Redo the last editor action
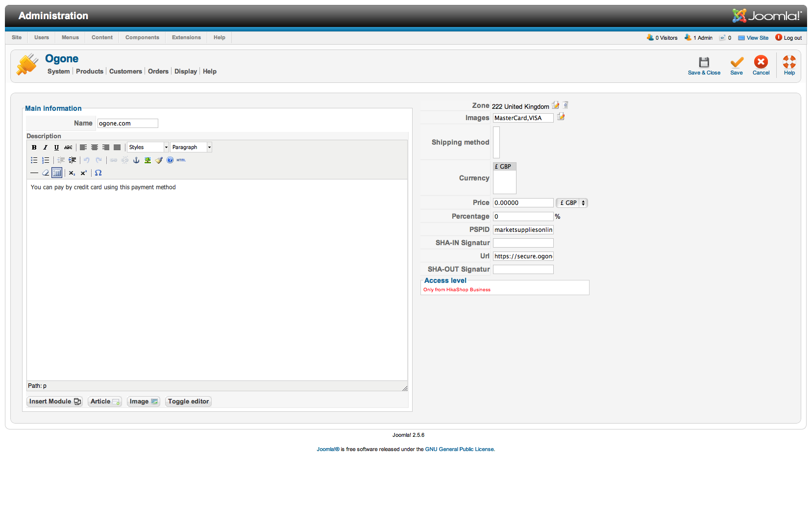The width and height of the screenshot is (812, 529). tap(98, 160)
